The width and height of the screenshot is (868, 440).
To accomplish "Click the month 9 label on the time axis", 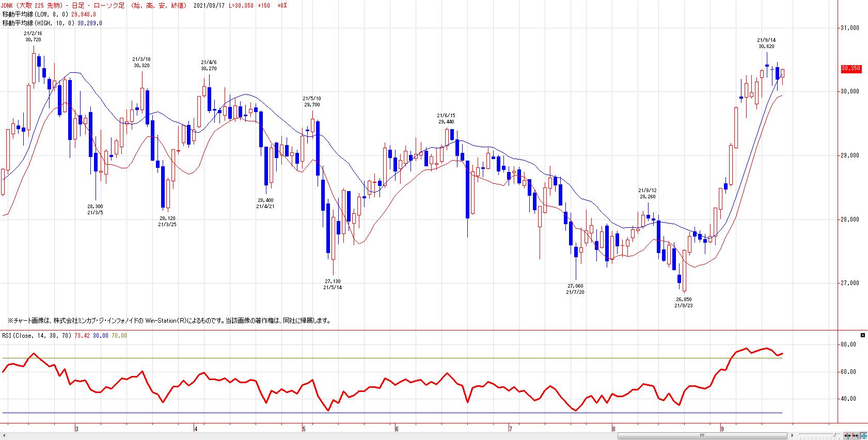I will (722, 429).
